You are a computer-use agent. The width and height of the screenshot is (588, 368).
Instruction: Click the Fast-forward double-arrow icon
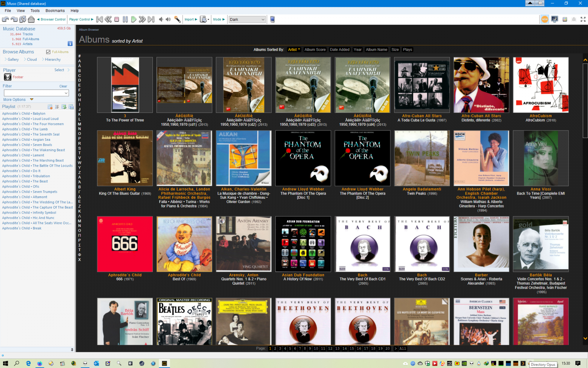pos(142,19)
